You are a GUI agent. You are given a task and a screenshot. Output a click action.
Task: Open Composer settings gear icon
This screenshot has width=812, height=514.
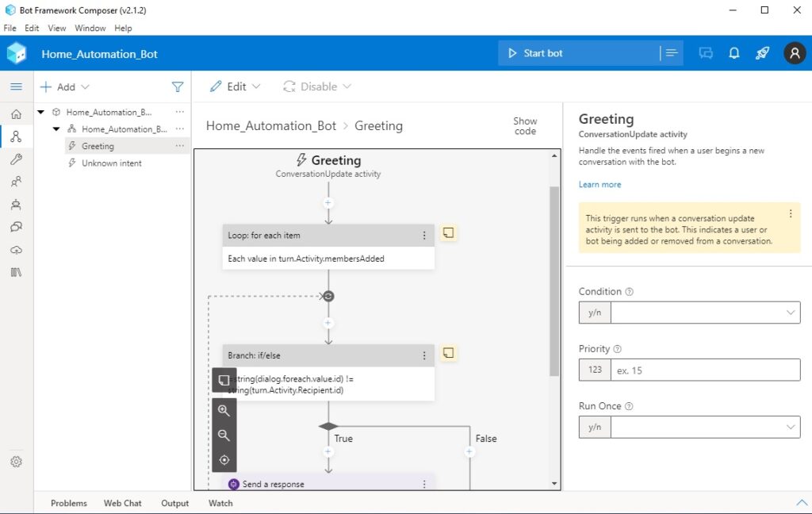(16, 462)
